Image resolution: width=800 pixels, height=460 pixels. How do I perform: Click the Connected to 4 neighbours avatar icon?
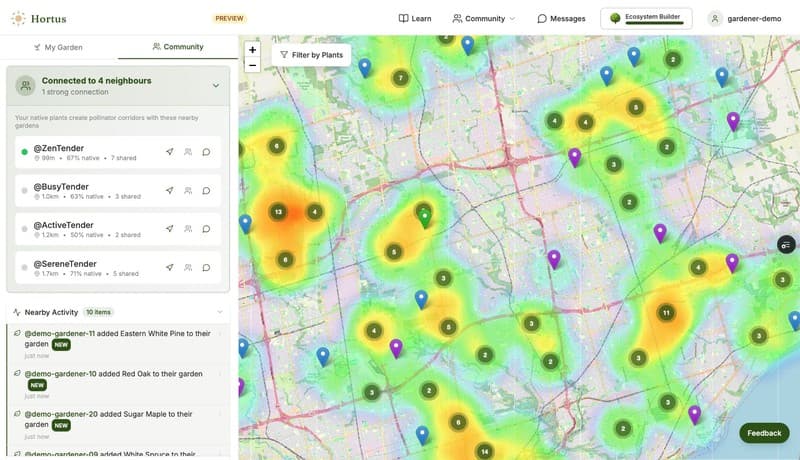click(26, 86)
